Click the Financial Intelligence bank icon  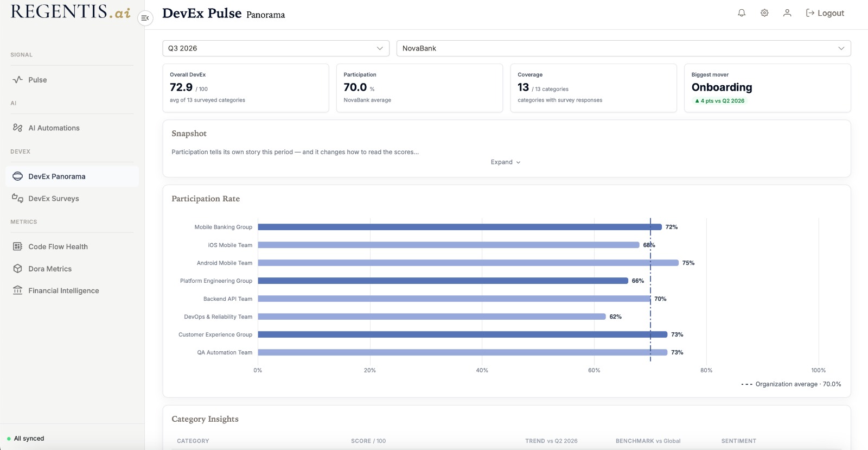17,290
